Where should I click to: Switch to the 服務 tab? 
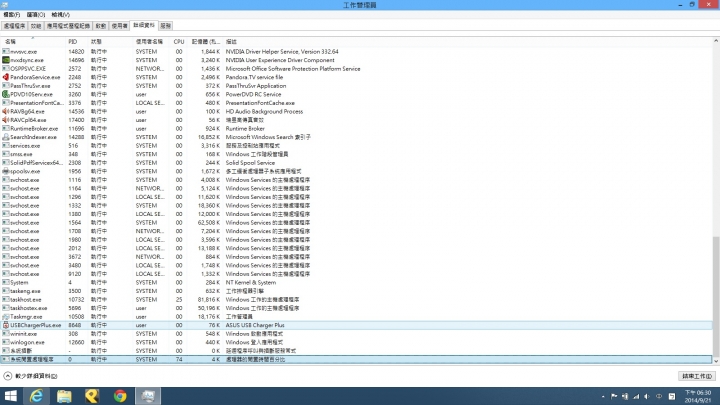[166, 26]
